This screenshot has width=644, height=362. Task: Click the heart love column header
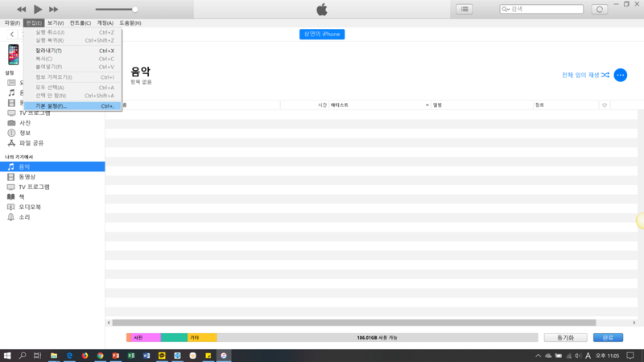(x=605, y=105)
